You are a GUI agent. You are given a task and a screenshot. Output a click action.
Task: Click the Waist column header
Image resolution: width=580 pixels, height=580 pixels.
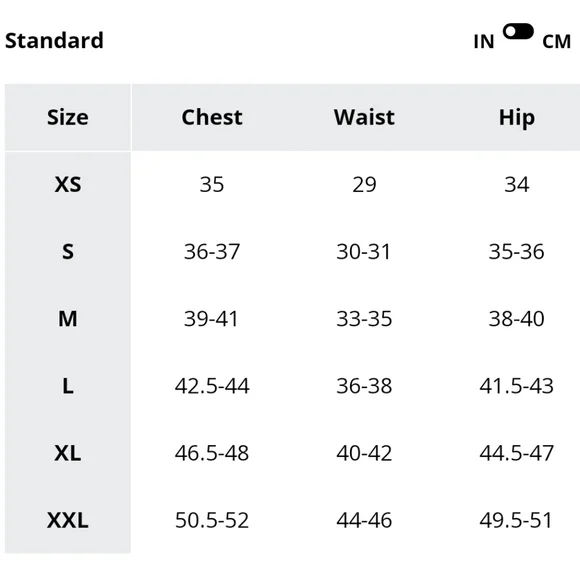coord(364,117)
